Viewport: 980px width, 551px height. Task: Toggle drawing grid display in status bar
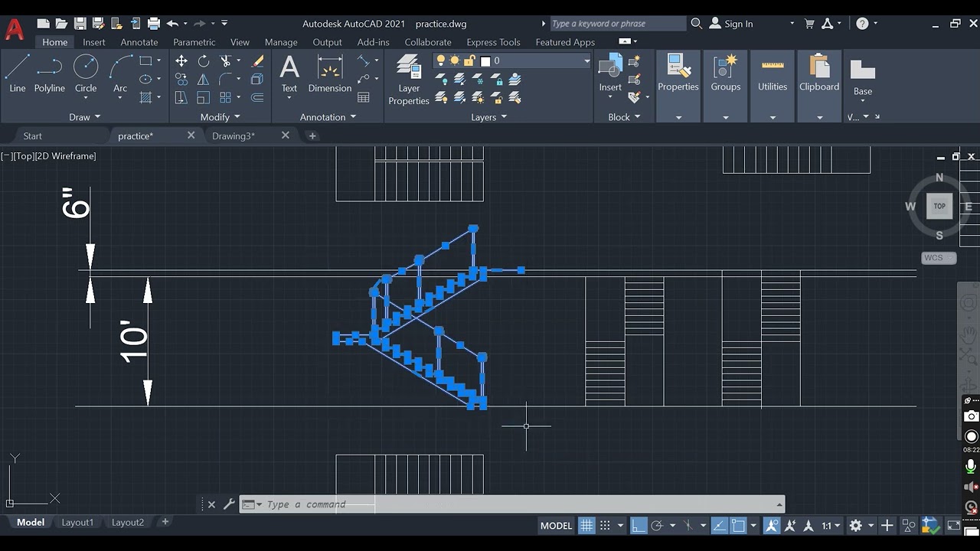[586, 526]
